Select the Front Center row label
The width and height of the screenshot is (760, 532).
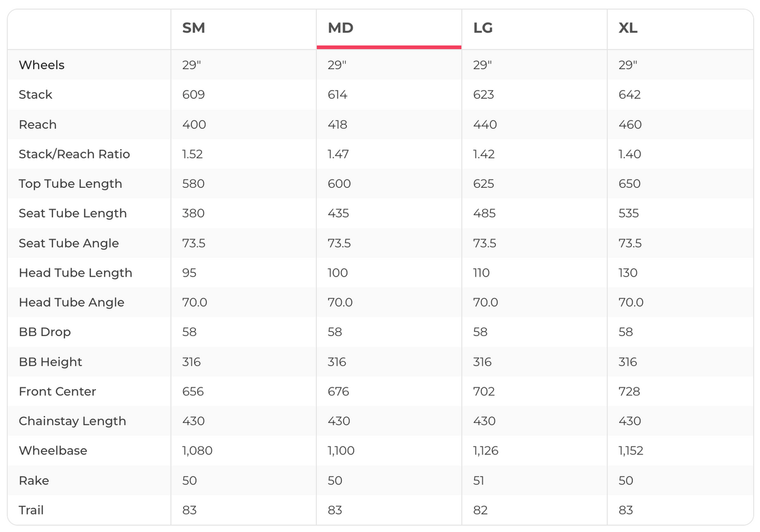pos(58,391)
